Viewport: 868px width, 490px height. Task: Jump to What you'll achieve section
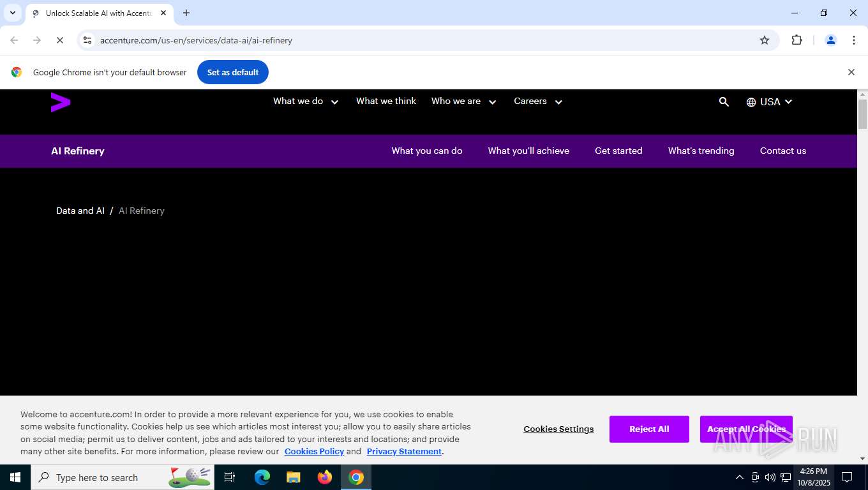(528, 151)
